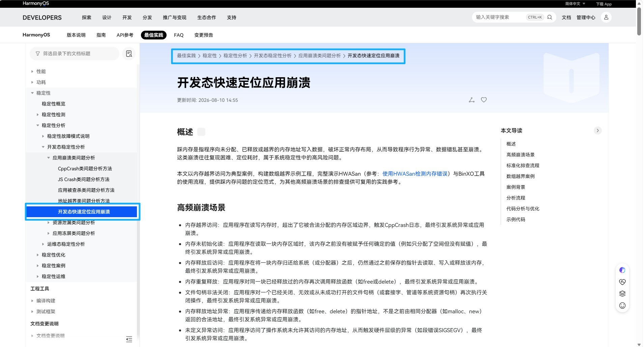Open the 设计 top menu

pos(107,18)
